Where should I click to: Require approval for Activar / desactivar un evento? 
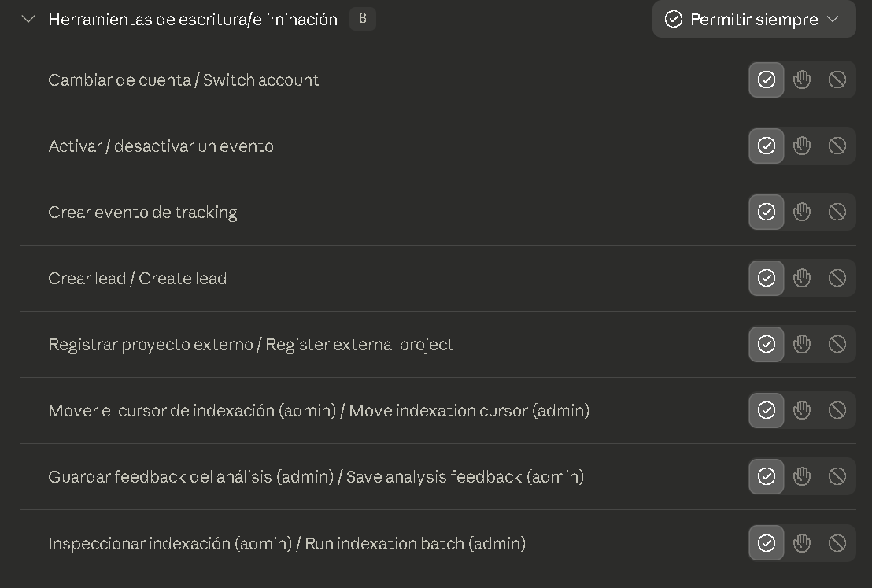click(x=801, y=146)
